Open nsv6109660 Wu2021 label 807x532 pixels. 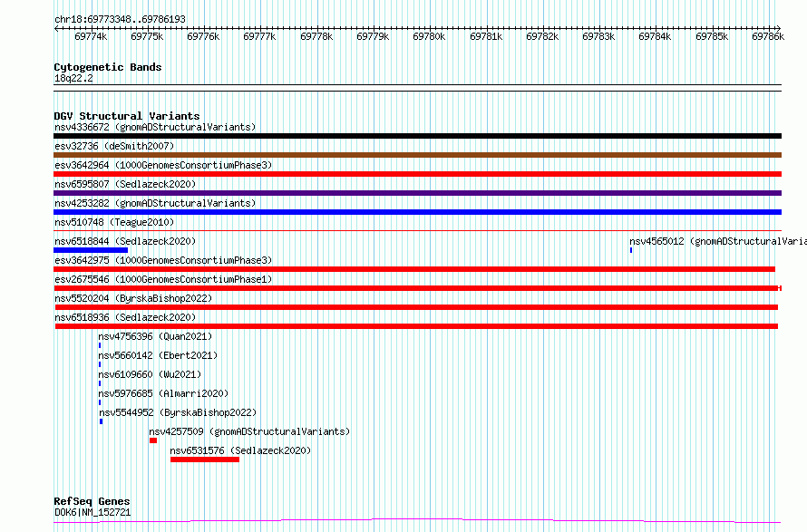click(x=150, y=374)
